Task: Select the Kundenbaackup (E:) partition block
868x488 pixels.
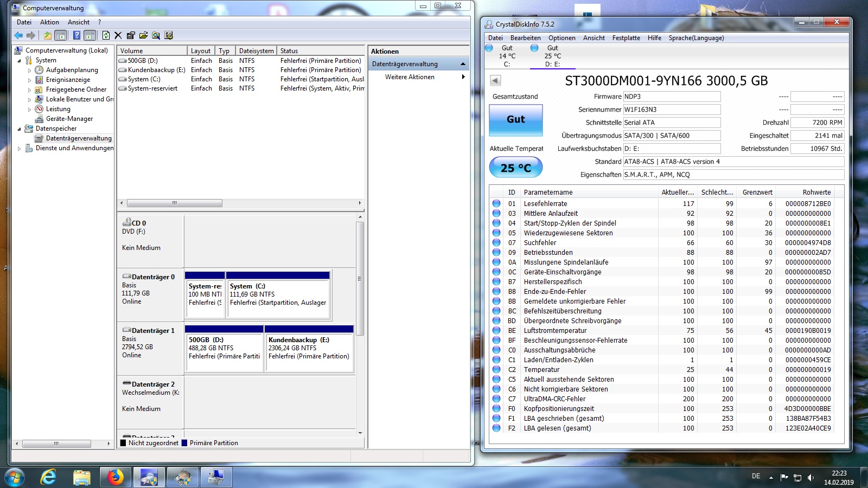Action: coord(309,349)
